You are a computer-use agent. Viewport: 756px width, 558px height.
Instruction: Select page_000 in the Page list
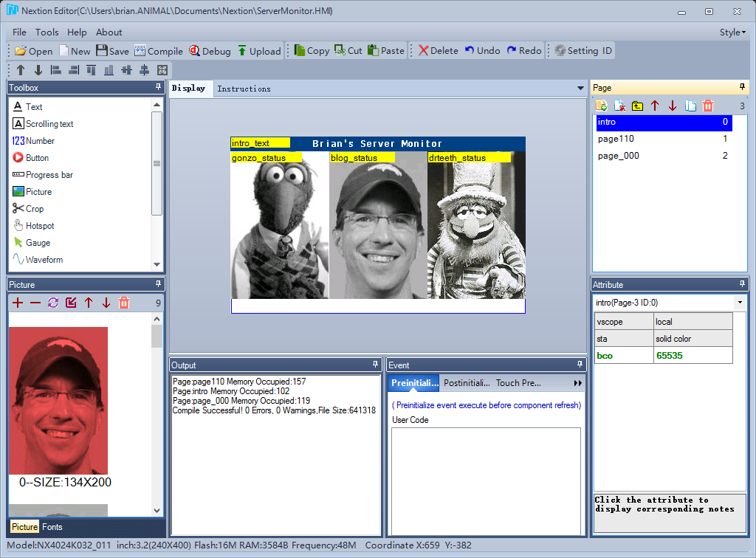pos(664,156)
